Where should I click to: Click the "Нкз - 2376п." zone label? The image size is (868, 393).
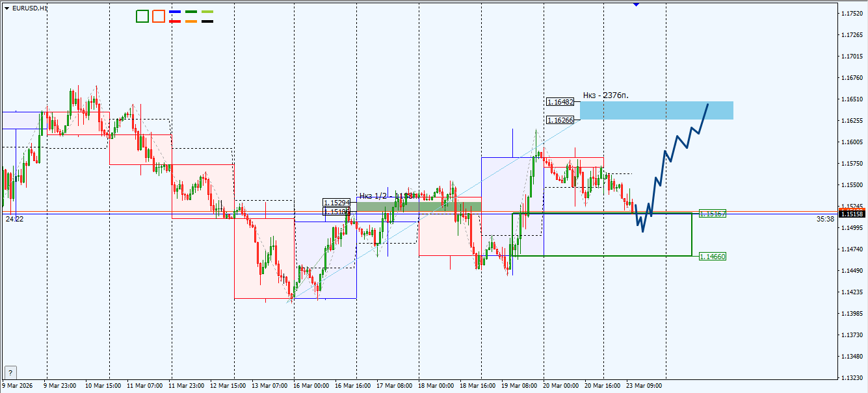click(x=606, y=95)
